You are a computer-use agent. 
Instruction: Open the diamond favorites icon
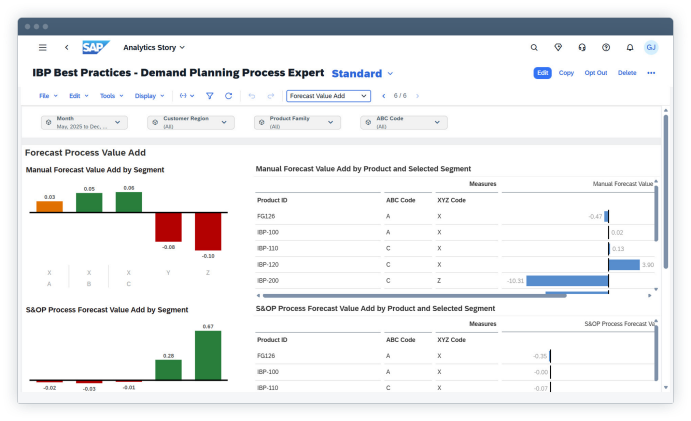coord(558,47)
